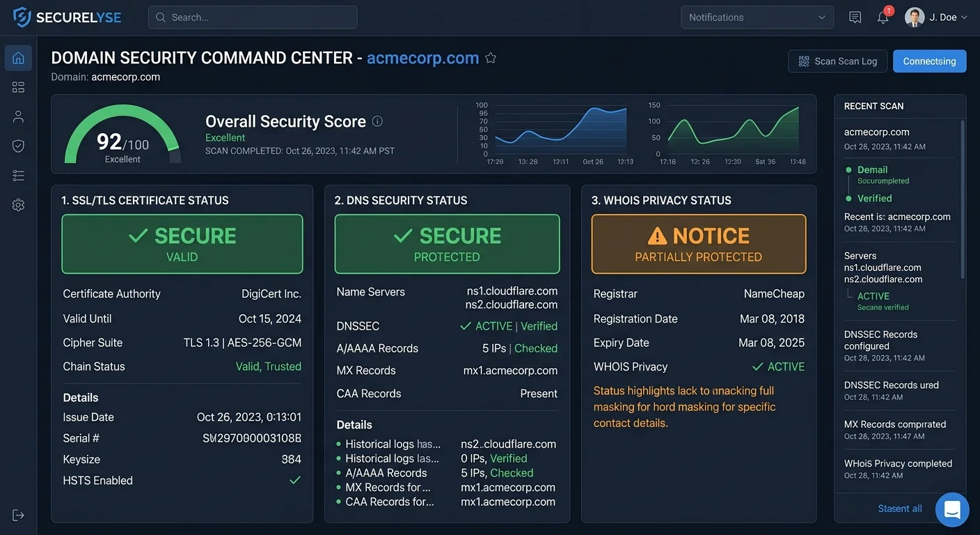Click the Stasent all link
Screen dimensions: 980x535
[899, 509]
